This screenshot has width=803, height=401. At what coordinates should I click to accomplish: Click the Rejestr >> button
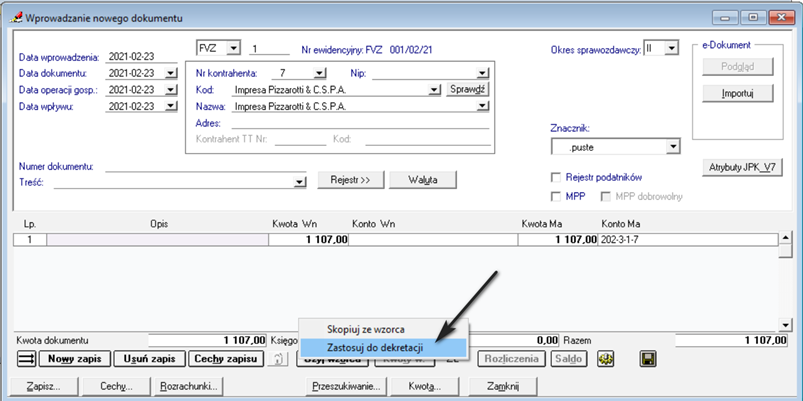(350, 180)
